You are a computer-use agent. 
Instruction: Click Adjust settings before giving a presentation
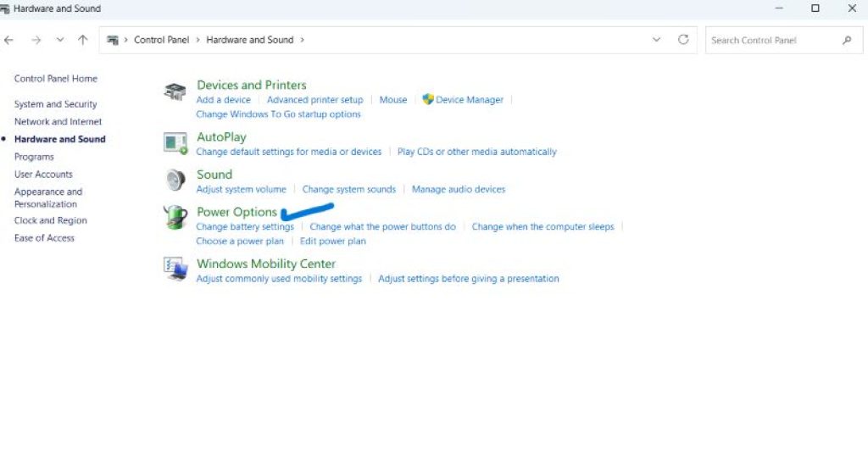pyautogui.click(x=468, y=279)
